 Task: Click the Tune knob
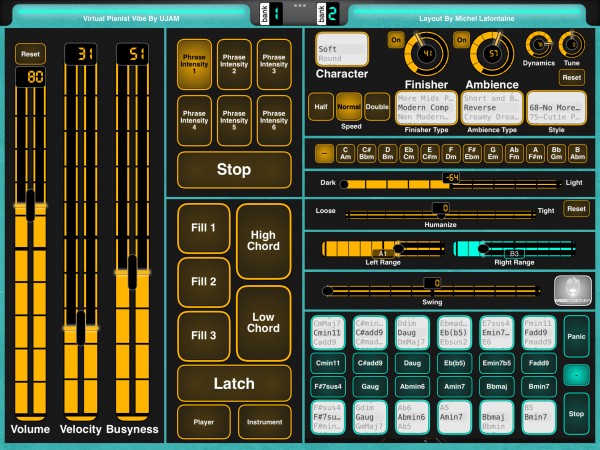pyautogui.click(x=572, y=45)
